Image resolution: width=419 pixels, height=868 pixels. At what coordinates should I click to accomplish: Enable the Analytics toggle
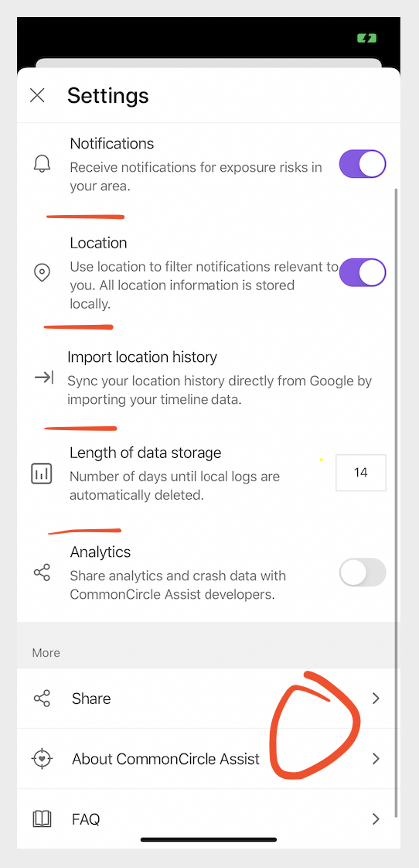[363, 572]
